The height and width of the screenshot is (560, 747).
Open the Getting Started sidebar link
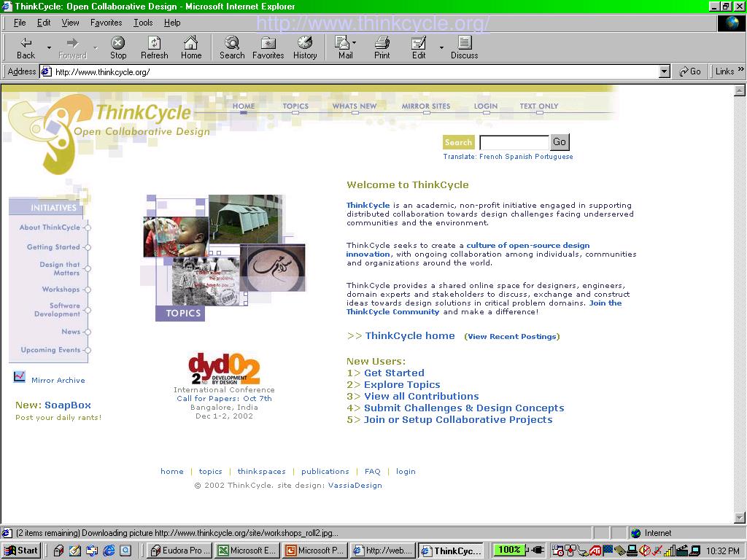(x=53, y=246)
